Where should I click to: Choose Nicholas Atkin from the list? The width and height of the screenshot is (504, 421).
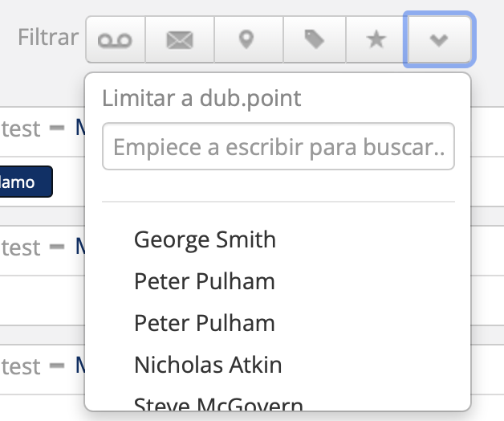tap(208, 365)
